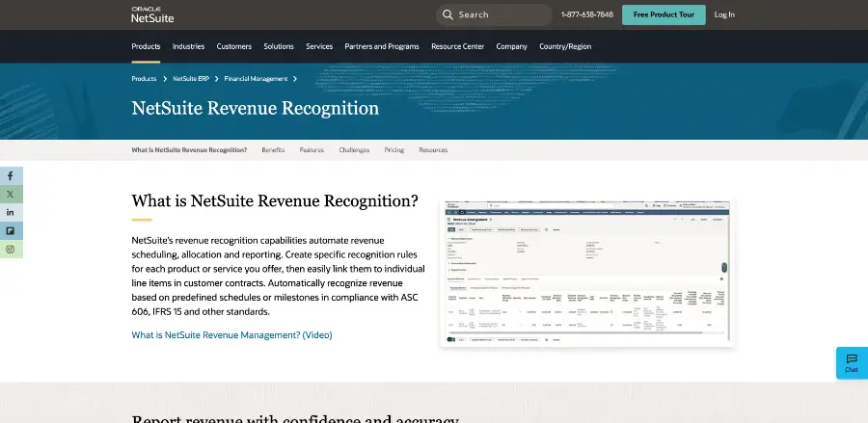The width and height of the screenshot is (868, 423).
Task: Open the Products menu
Action: tap(146, 46)
